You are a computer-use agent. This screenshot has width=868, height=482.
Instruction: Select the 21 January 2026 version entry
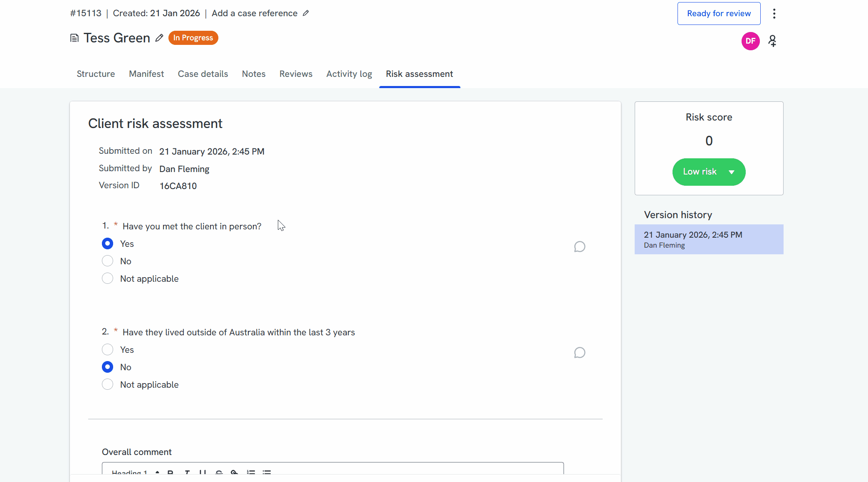[709, 239]
